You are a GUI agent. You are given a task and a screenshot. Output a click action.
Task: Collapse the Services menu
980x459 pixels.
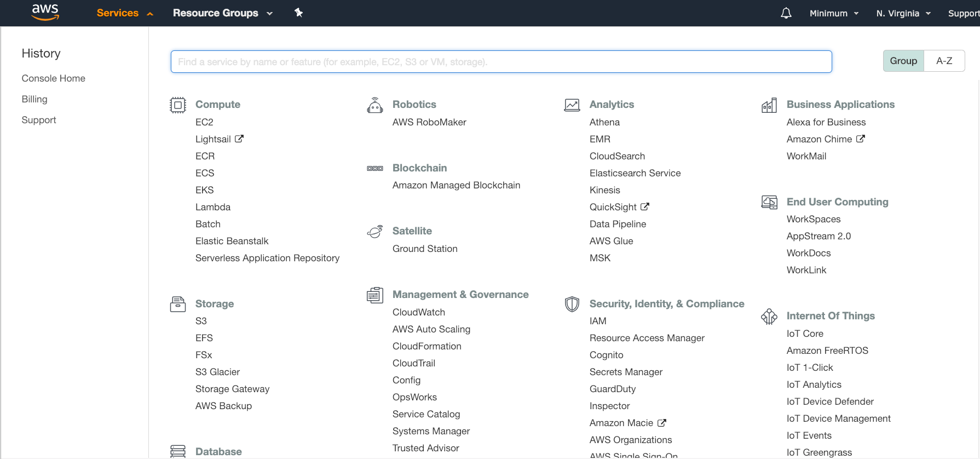click(x=125, y=13)
